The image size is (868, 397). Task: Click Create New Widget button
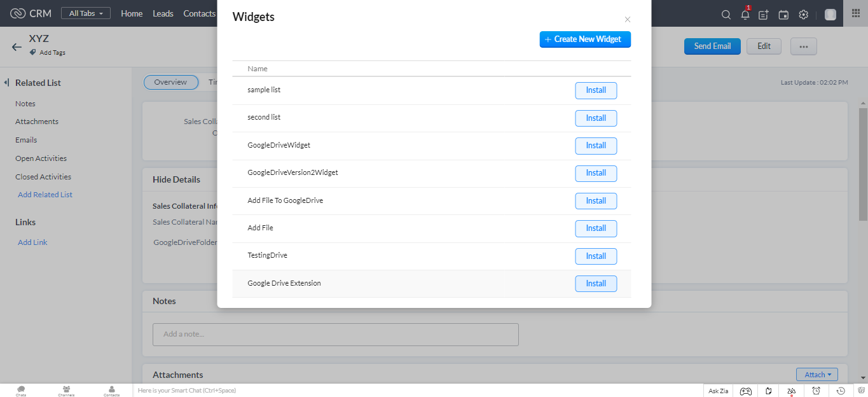click(585, 39)
